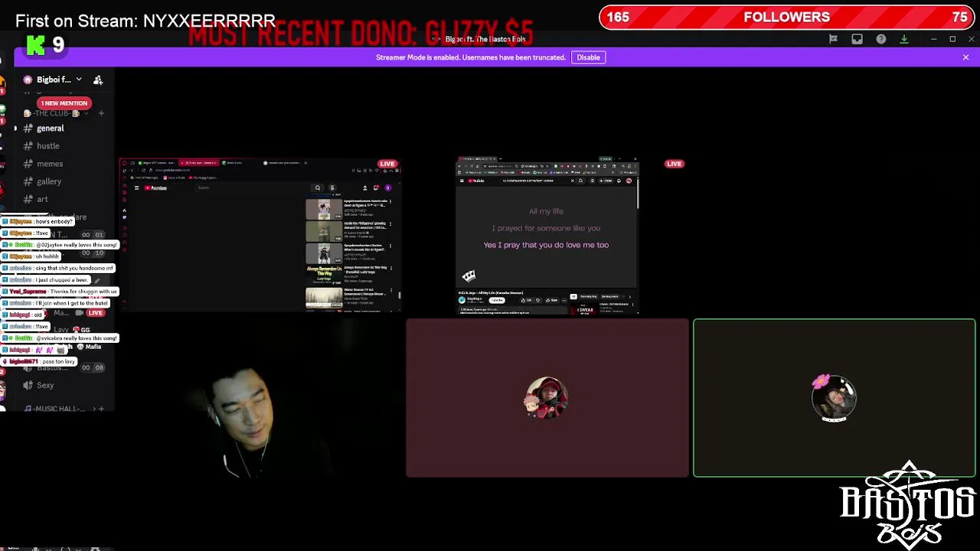Image resolution: width=980 pixels, height=551 pixels.
Task: Focus the webcam video tile
Action: point(260,398)
